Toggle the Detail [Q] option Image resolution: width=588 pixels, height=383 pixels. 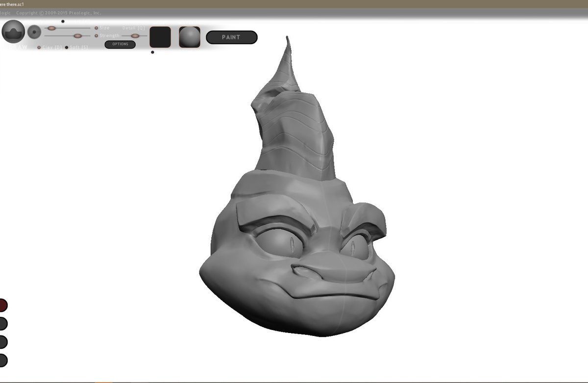133,28
